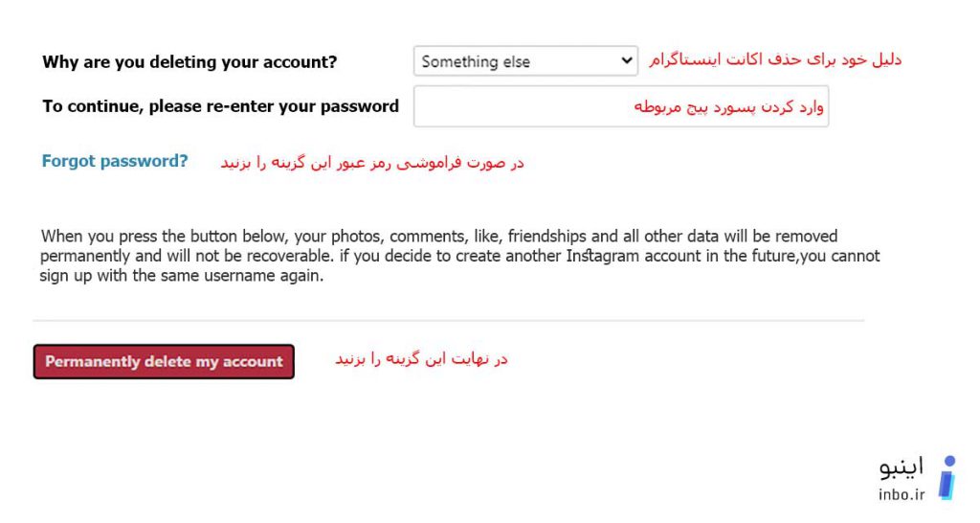Click the inbo.ir watermark text

[x=902, y=494]
